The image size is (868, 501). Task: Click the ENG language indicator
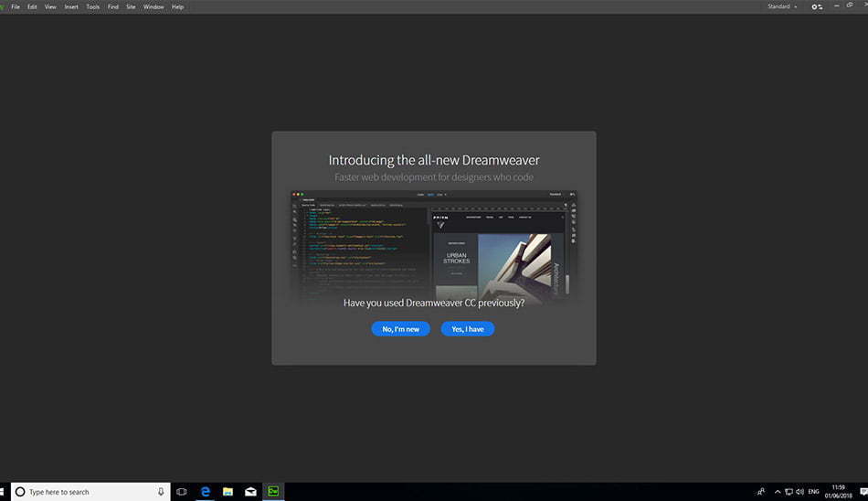click(813, 492)
